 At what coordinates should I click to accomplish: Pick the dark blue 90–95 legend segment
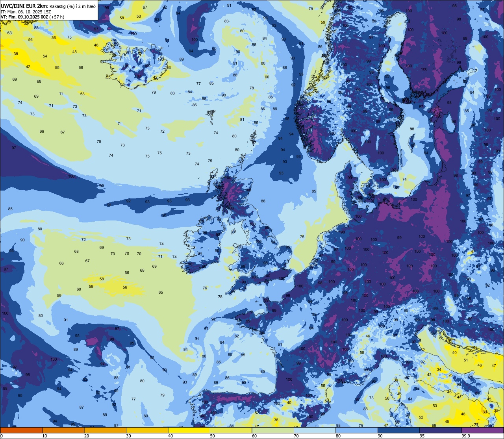click(398, 430)
